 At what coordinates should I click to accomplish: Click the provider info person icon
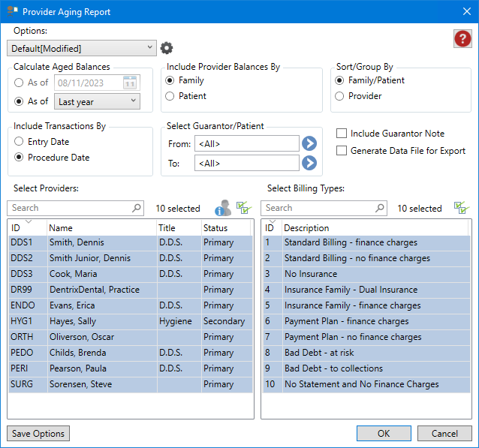pos(223,208)
